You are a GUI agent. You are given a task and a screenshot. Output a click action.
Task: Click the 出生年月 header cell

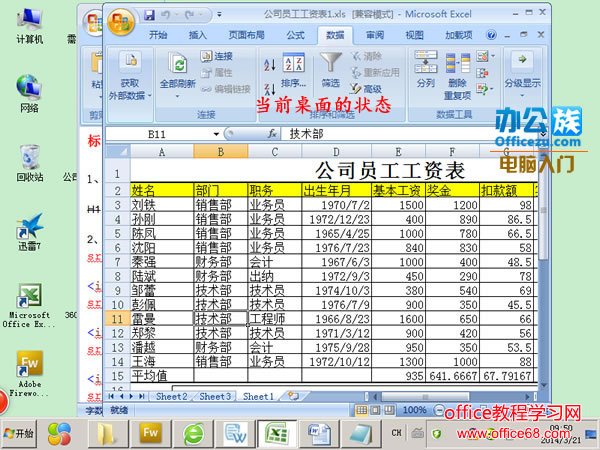click(336, 190)
